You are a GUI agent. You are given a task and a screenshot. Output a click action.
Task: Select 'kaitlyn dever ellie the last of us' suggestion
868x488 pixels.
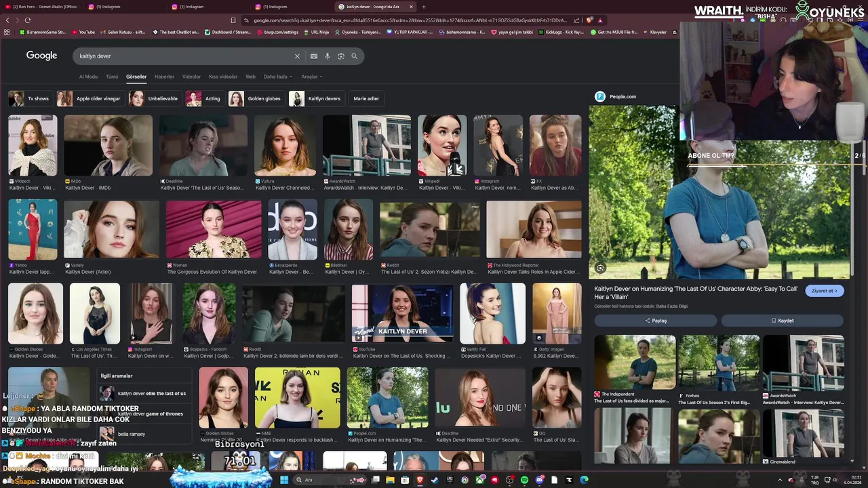(143, 393)
